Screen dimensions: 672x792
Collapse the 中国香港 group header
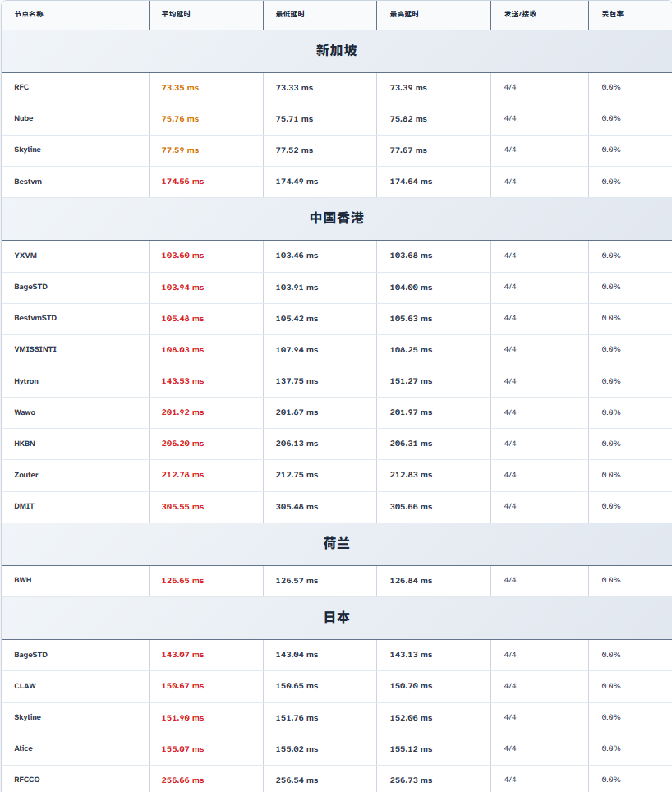coord(336,219)
